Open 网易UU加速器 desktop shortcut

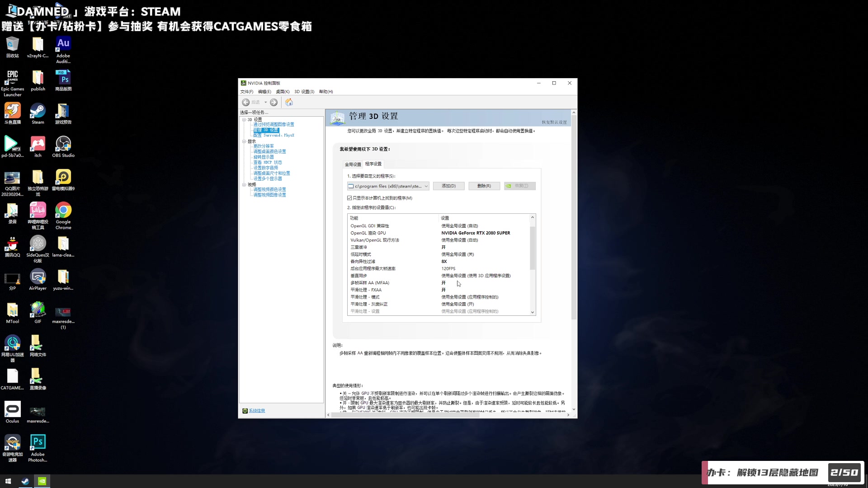coord(12,349)
